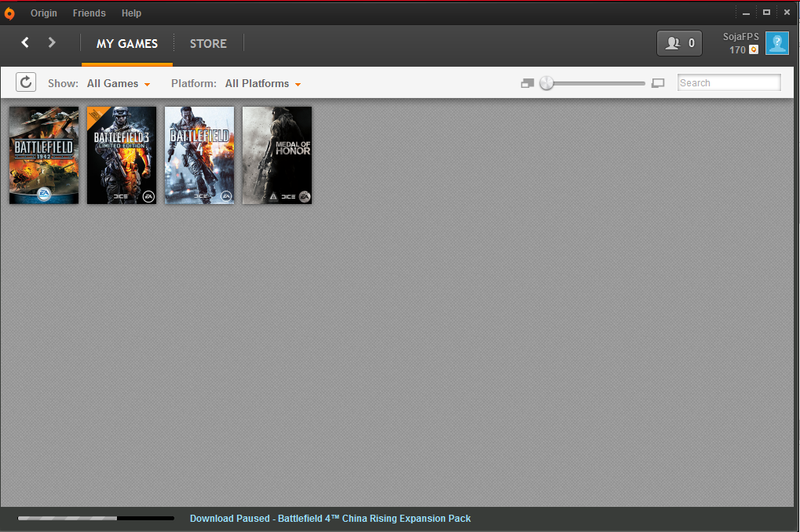Switch to the MY GAMES tab
Image resolution: width=800 pixels, height=532 pixels.
[x=127, y=44]
